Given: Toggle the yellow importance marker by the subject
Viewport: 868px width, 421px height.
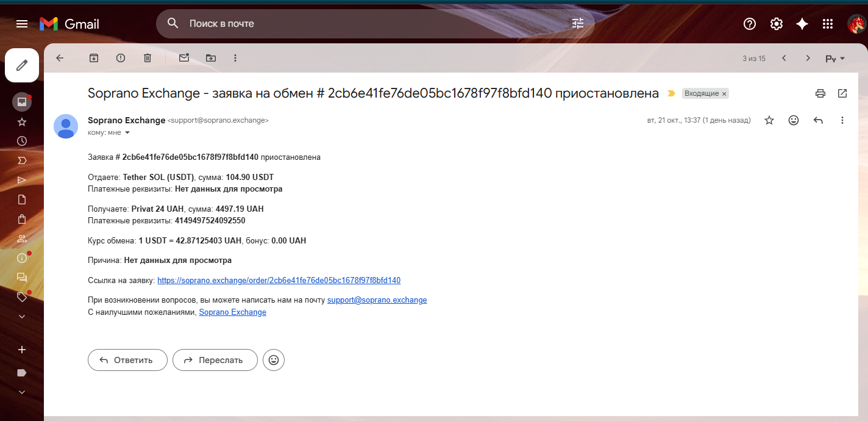Looking at the screenshot, I should pos(672,93).
